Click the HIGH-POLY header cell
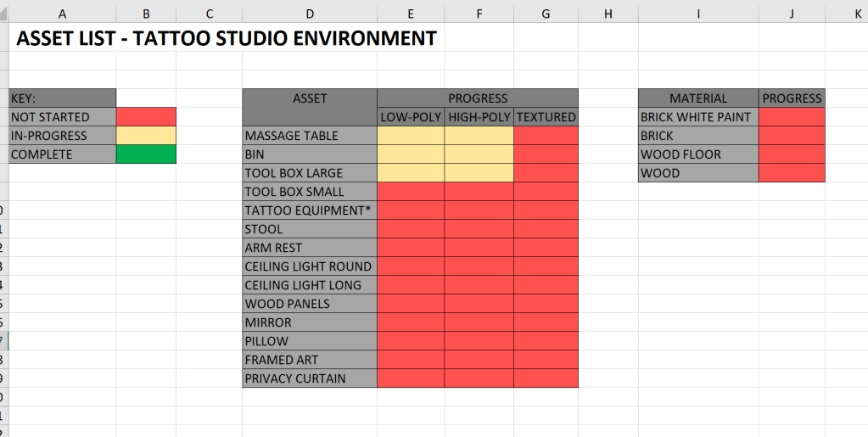Viewport: 868px width, 437px height. pos(479,117)
